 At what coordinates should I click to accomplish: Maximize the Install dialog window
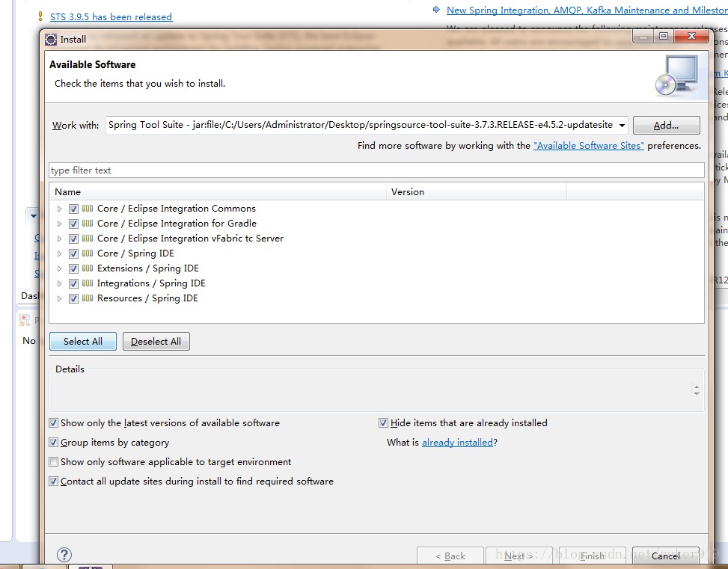[664, 36]
